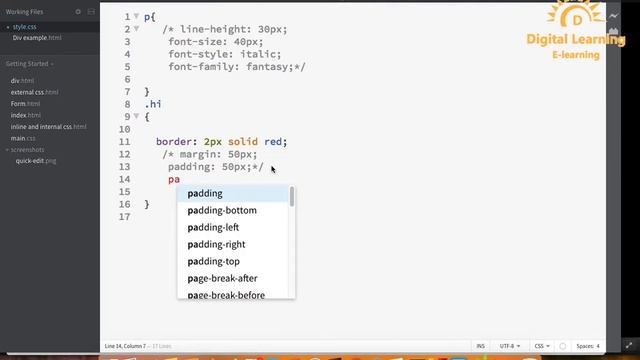Select Div example.html in Working Files

click(37, 38)
